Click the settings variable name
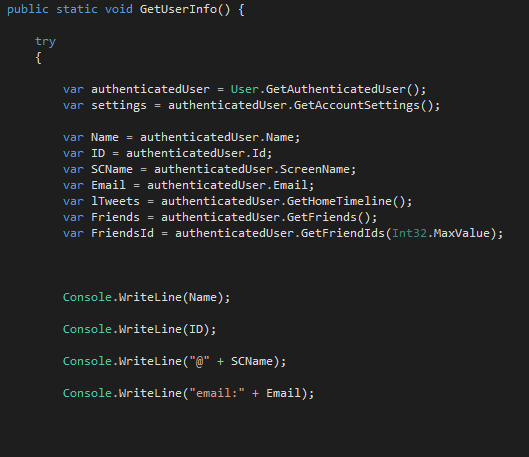529x457 pixels. [x=119, y=106]
